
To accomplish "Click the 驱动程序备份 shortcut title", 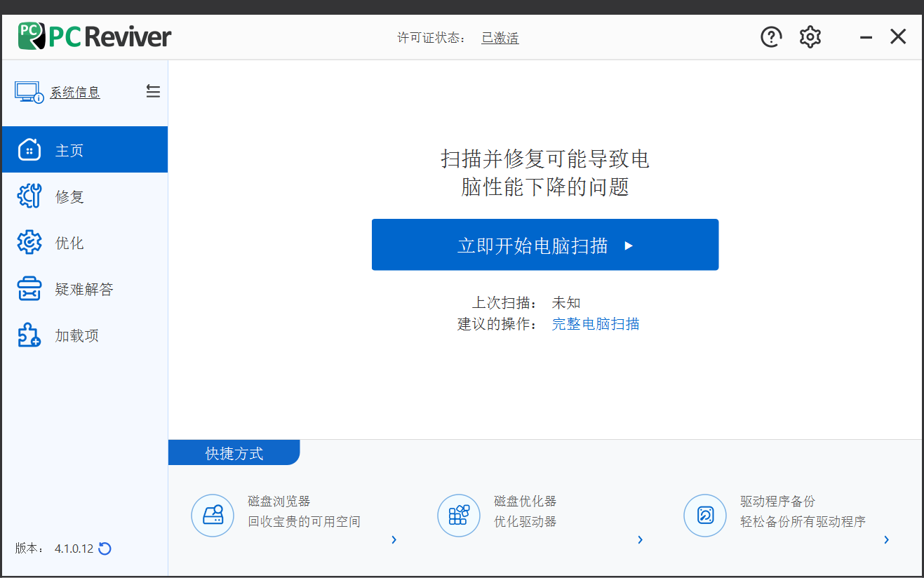I will [778, 502].
